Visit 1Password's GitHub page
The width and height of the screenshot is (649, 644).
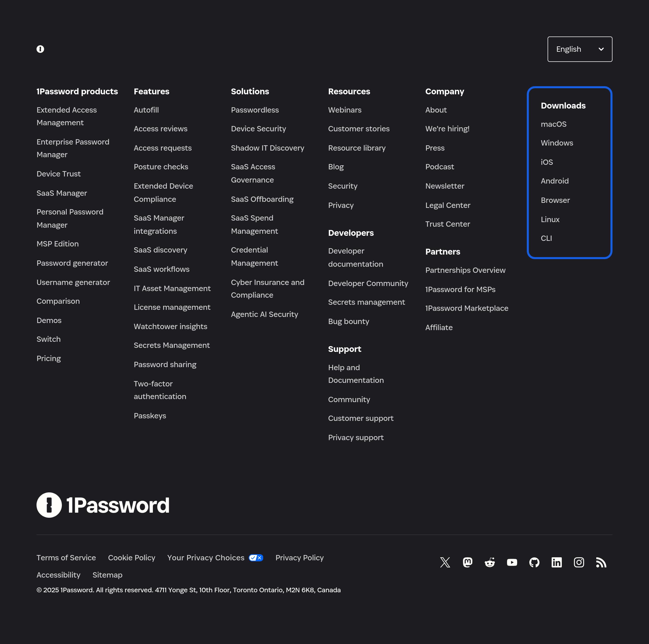tap(534, 562)
